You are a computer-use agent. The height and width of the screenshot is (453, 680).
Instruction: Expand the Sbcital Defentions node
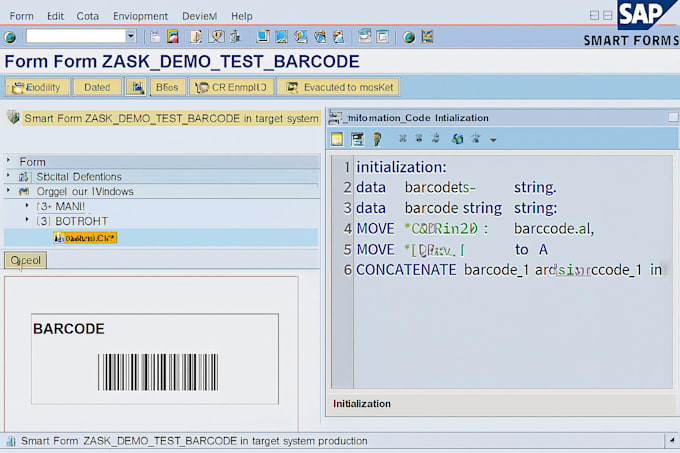coord(8,176)
